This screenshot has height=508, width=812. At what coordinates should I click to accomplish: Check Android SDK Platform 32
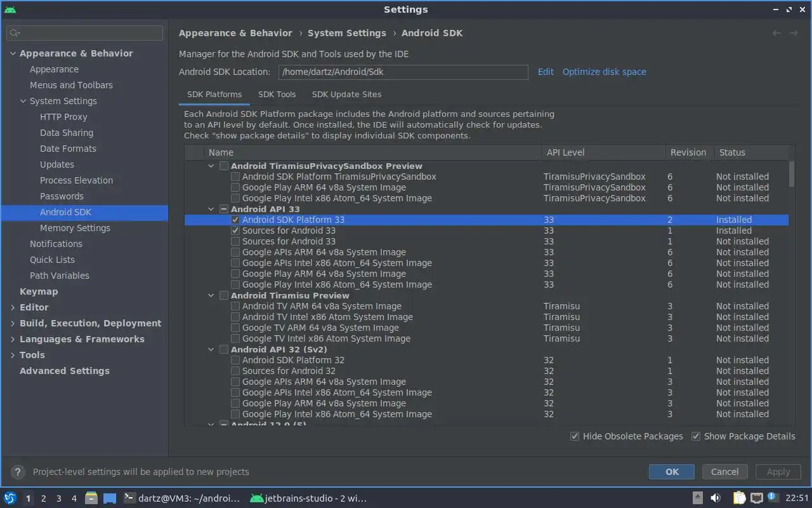[x=235, y=360]
